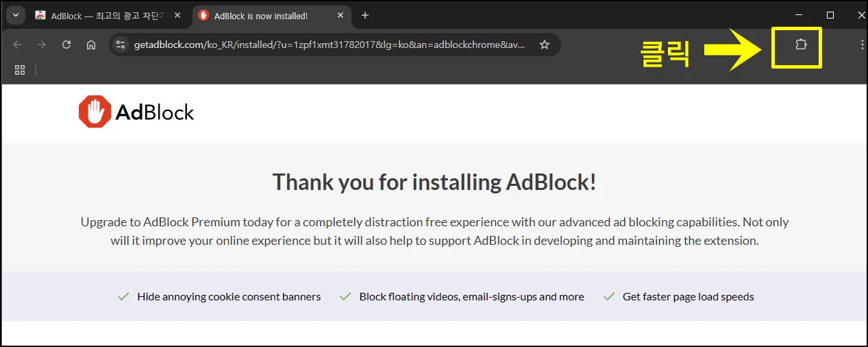This screenshot has height=347, width=868.
Task: Click the getadblock.com address bar
Action: click(329, 45)
